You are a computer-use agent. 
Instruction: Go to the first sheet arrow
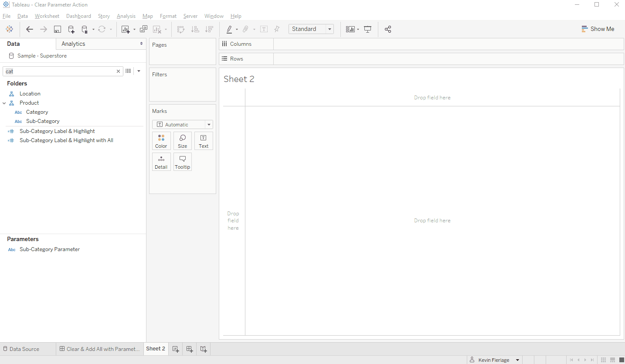click(x=571, y=360)
